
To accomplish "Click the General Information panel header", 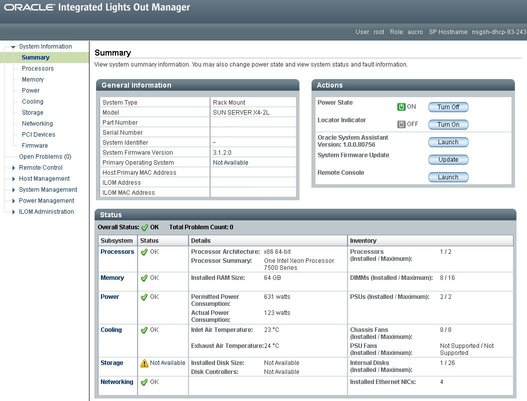I will point(198,85).
